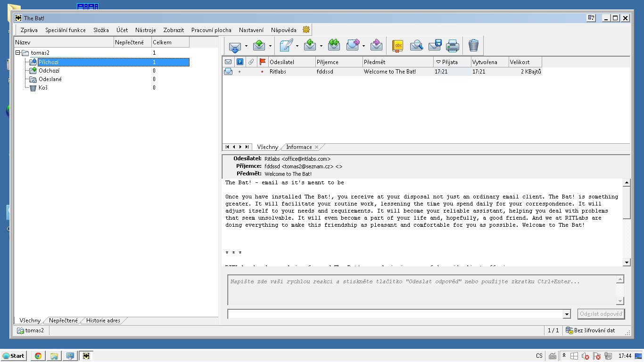
Task: Click in the quick reply text area
Action: 422,290
